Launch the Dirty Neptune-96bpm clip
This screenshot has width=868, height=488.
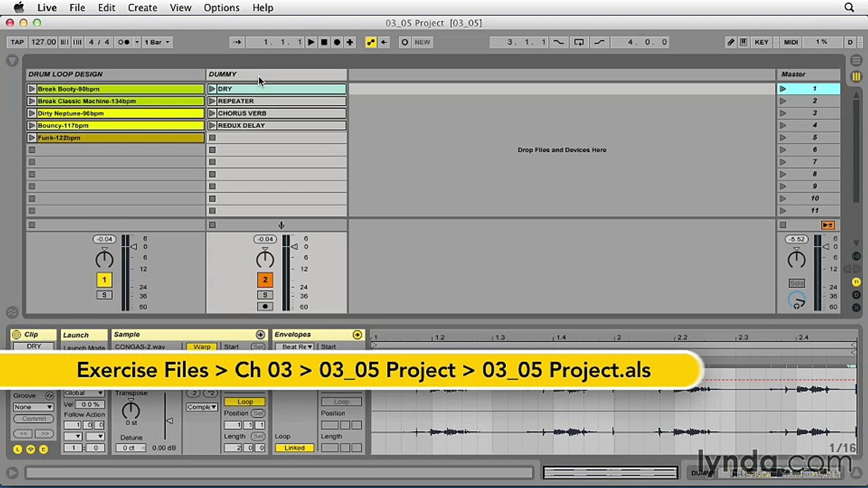[x=32, y=113]
